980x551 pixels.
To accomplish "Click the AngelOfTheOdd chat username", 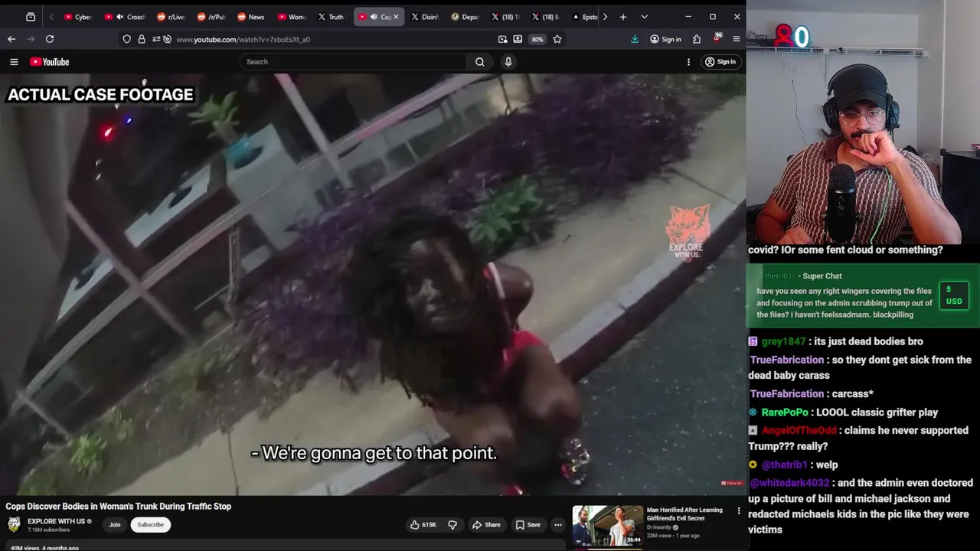I will [799, 430].
